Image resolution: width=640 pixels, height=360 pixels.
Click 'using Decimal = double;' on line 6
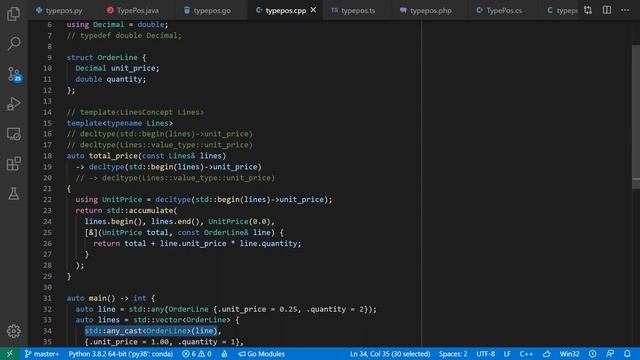[x=117, y=24]
